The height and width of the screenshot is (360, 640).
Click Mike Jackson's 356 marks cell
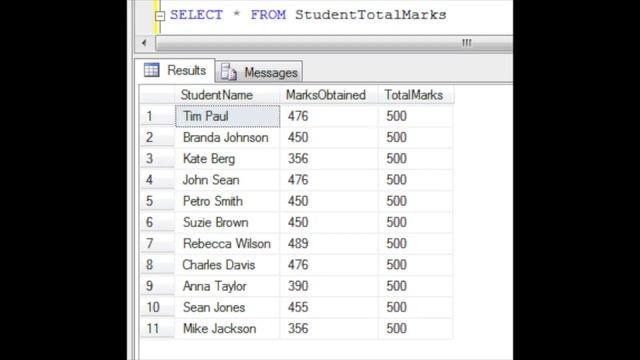click(329, 329)
